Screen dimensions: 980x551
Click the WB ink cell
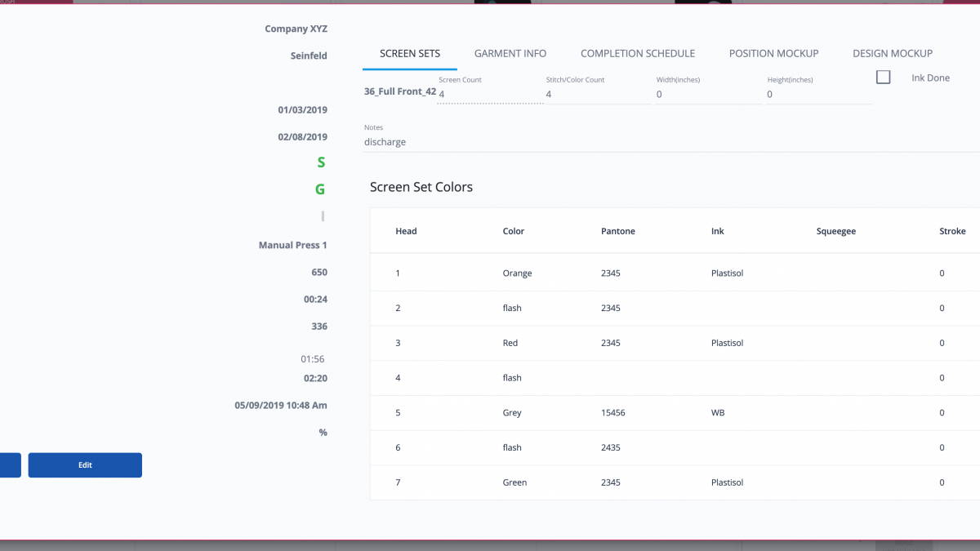click(718, 413)
